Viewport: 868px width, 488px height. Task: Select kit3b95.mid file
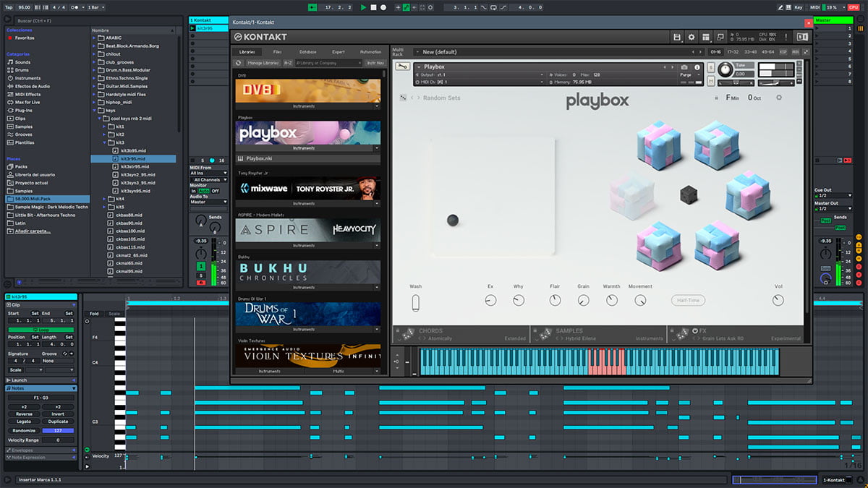(134, 150)
